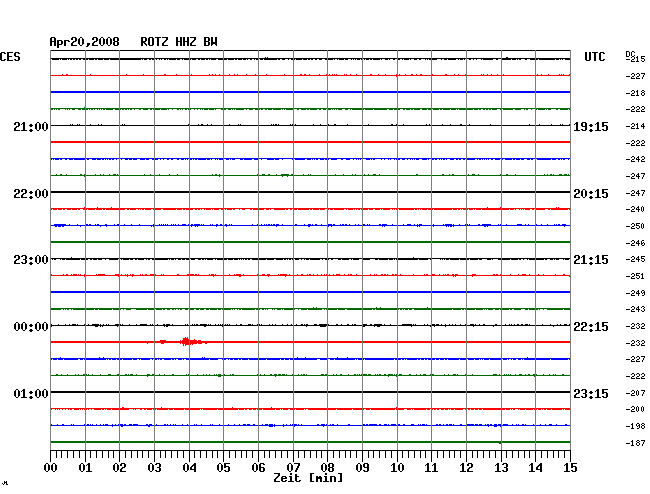Viewport: 650px width, 494px height.
Task: Click the 23:00 local time label
Action: [31, 260]
